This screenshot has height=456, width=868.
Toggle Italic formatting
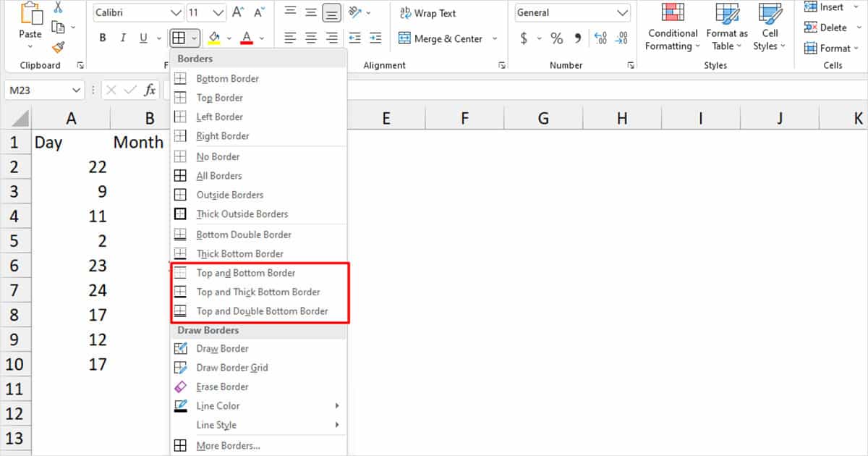(x=123, y=38)
